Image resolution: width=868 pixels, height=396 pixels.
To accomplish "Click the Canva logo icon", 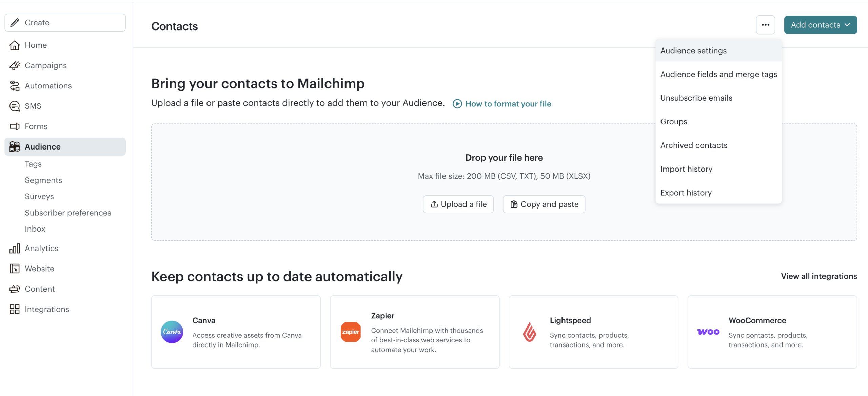I will tap(172, 332).
